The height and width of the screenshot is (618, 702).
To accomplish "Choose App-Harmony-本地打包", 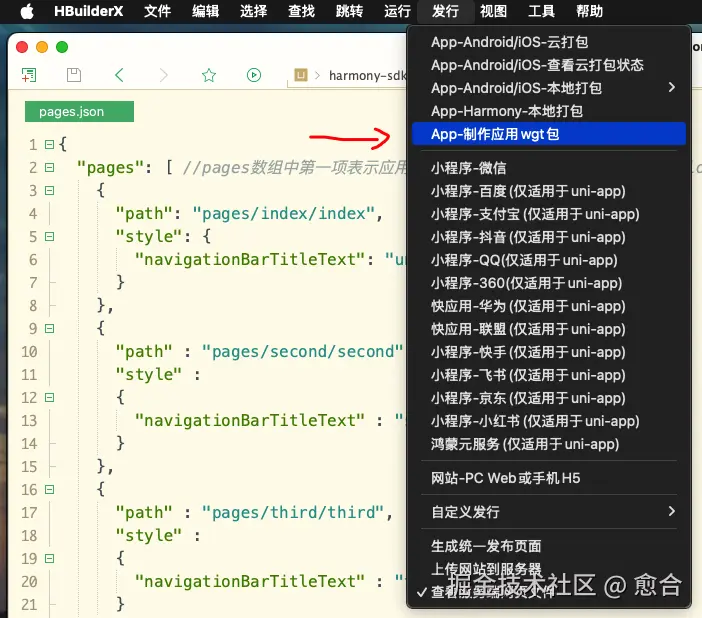I will pos(549,111).
